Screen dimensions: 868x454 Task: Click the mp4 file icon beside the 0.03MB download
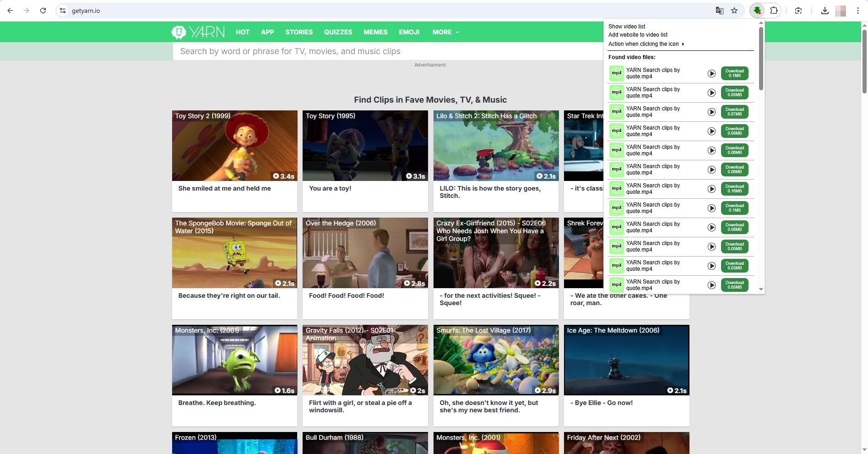pyautogui.click(x=617, y=266)
